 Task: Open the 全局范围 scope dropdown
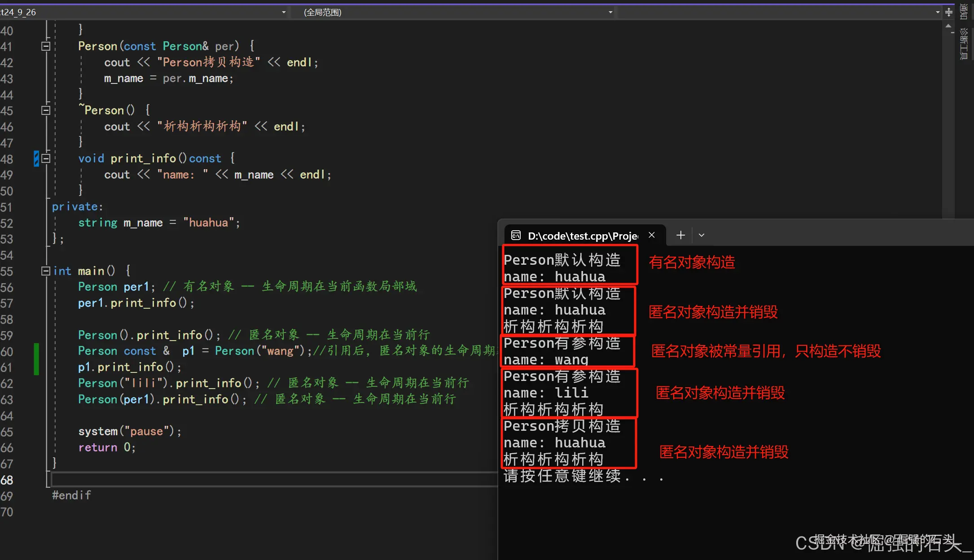(x=610, y=12)
